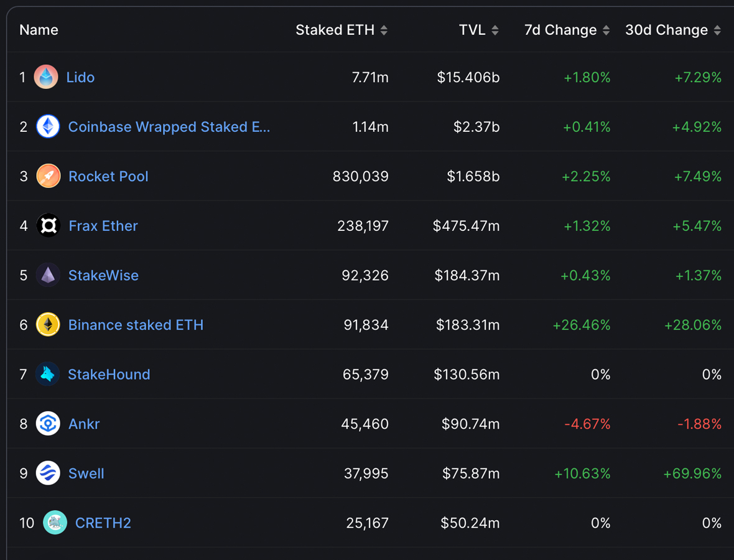
Task: Click the StakeHound blue hound icon
Action: (48, 375)
